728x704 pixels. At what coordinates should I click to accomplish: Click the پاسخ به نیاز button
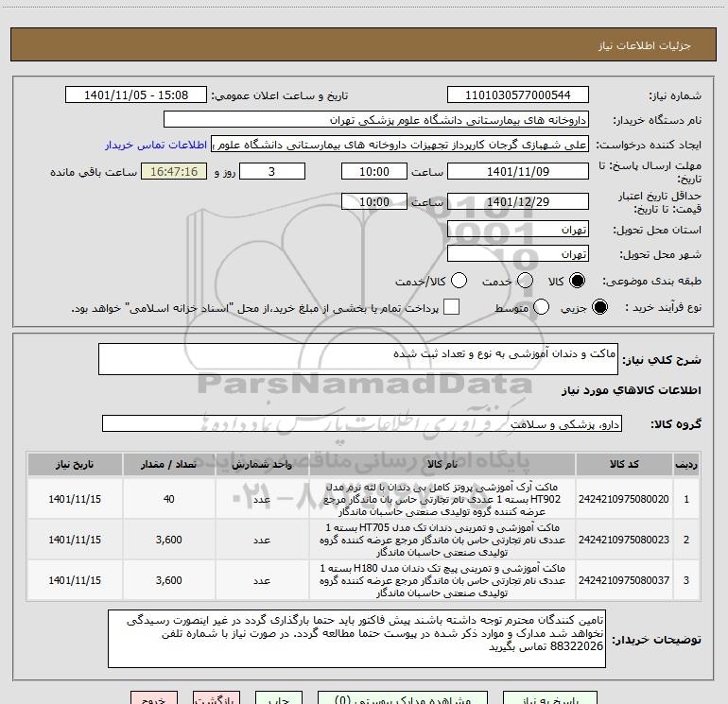click(550, 698)
